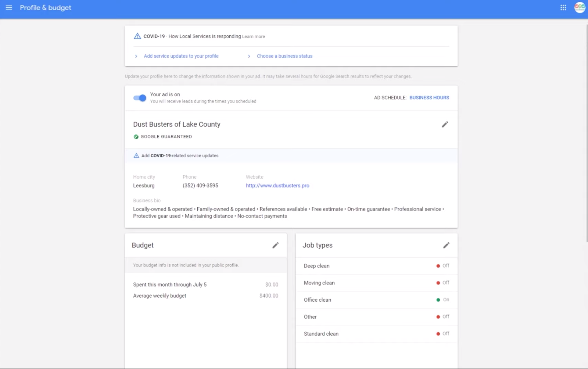Click the red status dot for Standard clean

(438, 334)
